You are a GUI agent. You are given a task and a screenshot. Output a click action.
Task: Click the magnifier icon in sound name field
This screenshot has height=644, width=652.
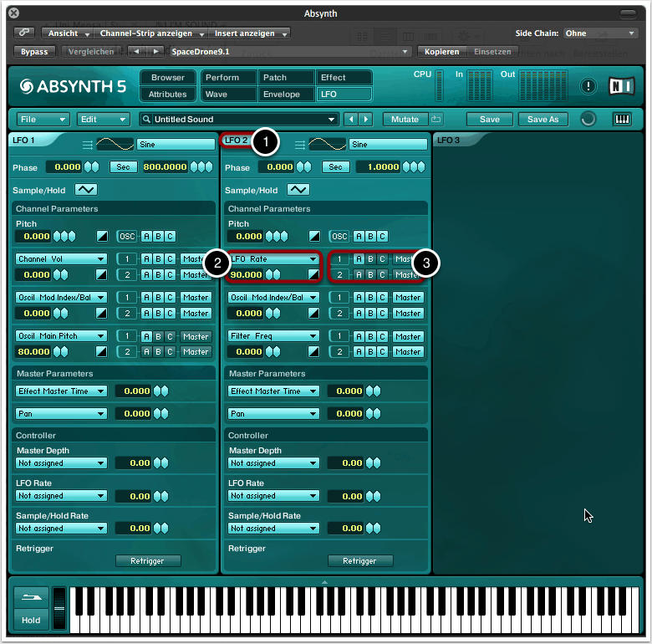[146, 120]
